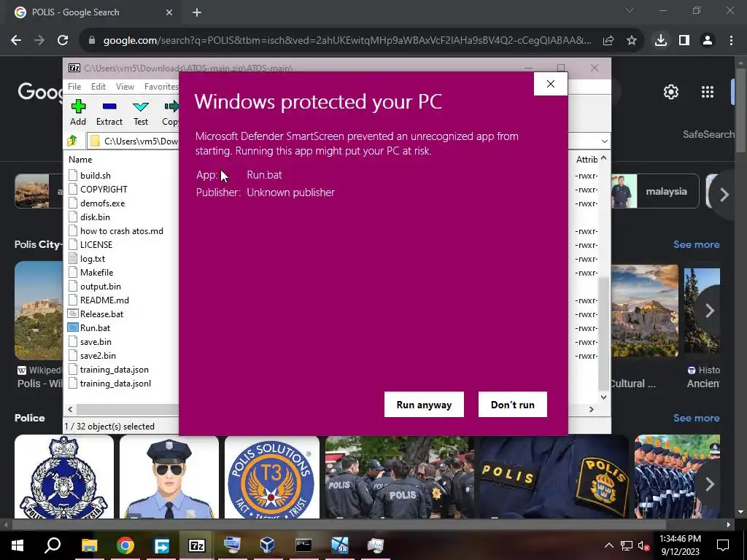Open Windows taskbar search

click(x=53, y=545)
